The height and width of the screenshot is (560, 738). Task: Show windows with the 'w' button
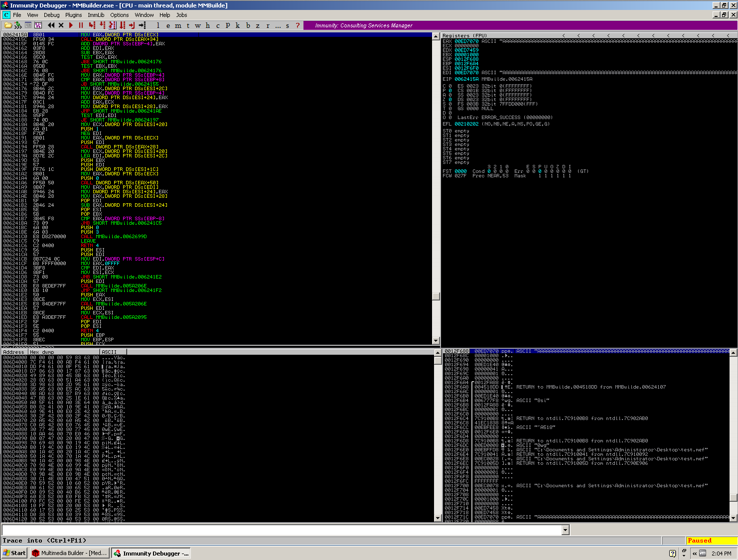pos(198,25)
